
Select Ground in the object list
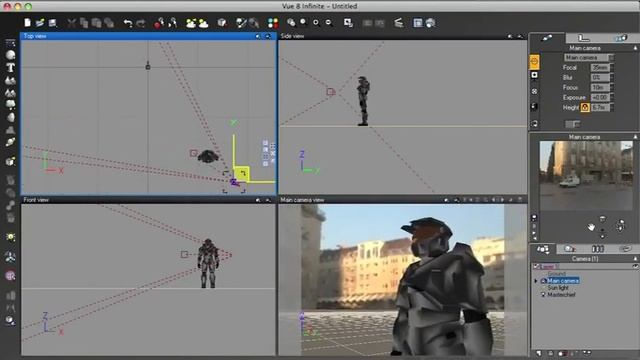click(x=557, y=274)
